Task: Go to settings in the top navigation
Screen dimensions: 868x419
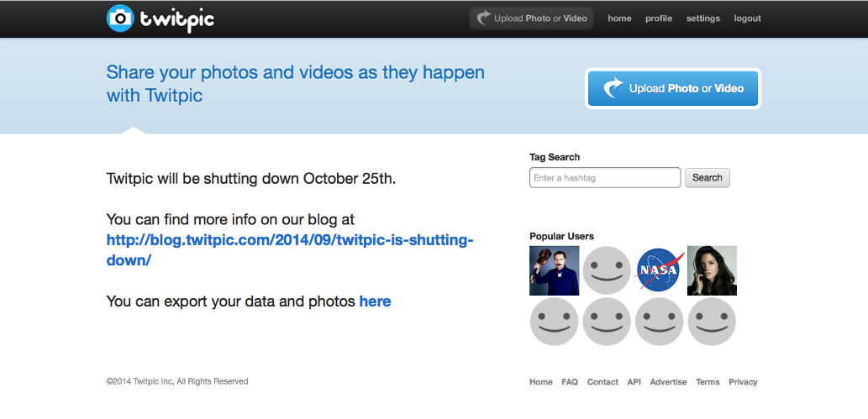Action: [702, 18]
